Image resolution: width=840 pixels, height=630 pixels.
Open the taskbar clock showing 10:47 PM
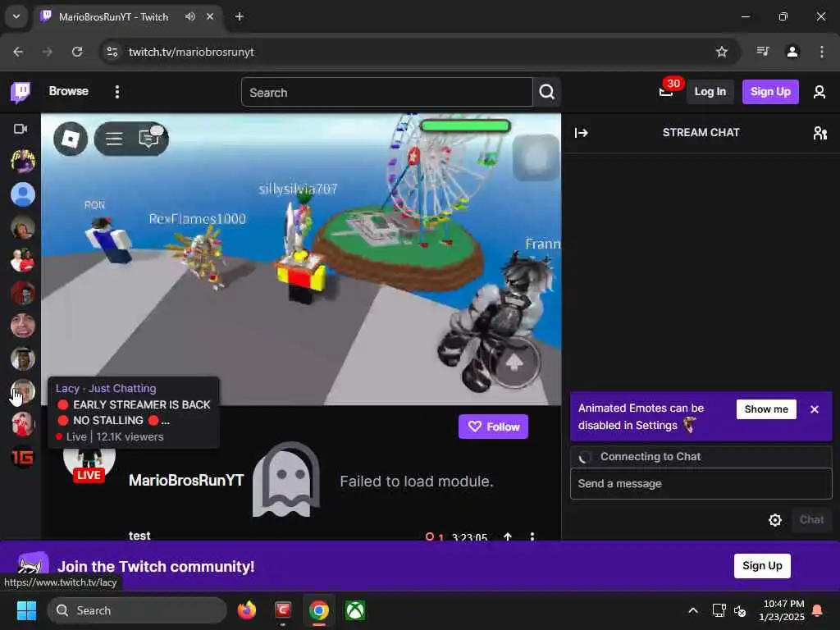[x=781, y=610]
